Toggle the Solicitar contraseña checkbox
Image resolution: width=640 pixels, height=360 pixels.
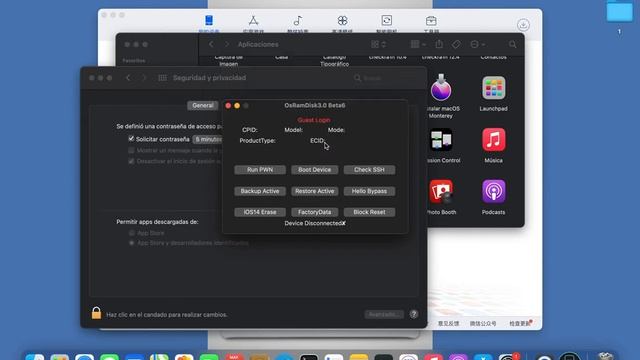coord(131,139)
